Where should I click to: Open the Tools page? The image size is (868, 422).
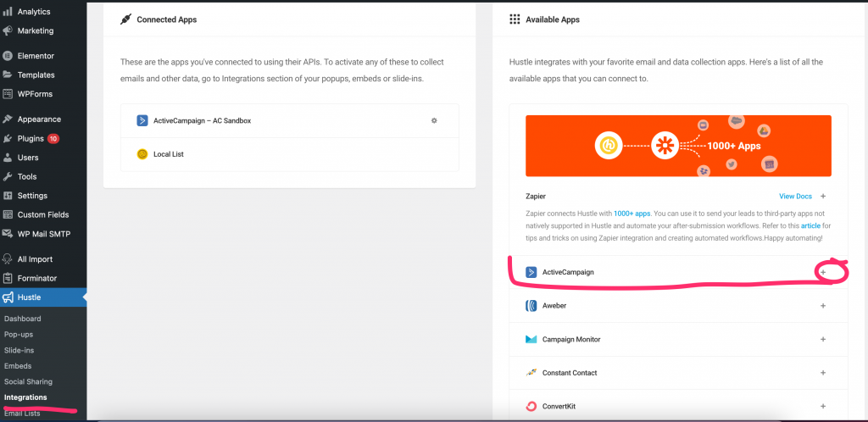coord(26,177)
